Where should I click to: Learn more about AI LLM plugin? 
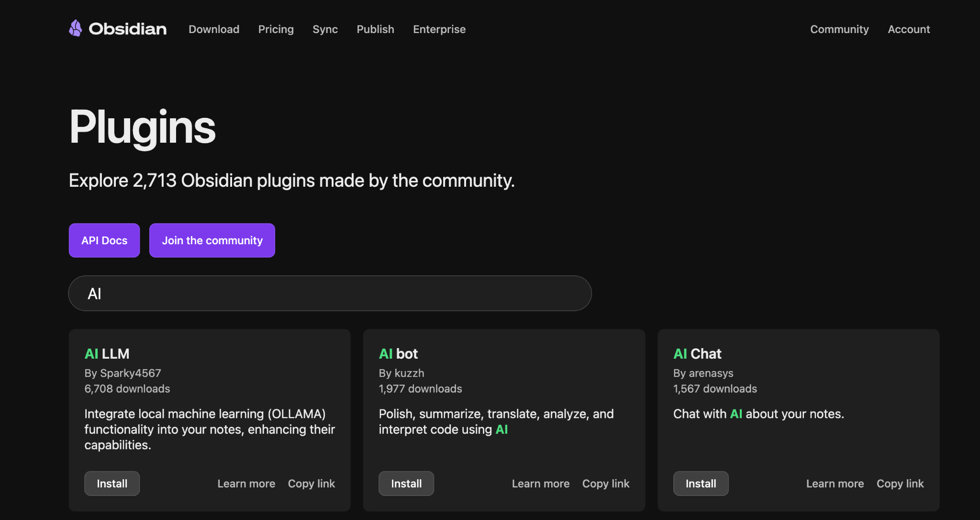click(x=246, y=484)
